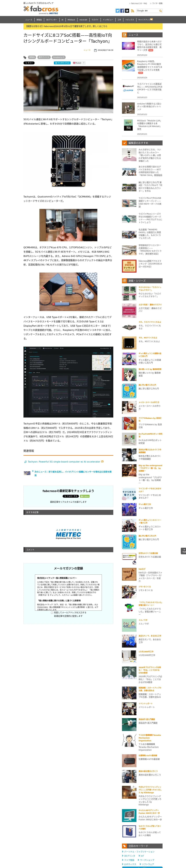Viewport: 186px width, 868px height.
Task: Click the Tachyon board hero photo
Action: point(68,90)
